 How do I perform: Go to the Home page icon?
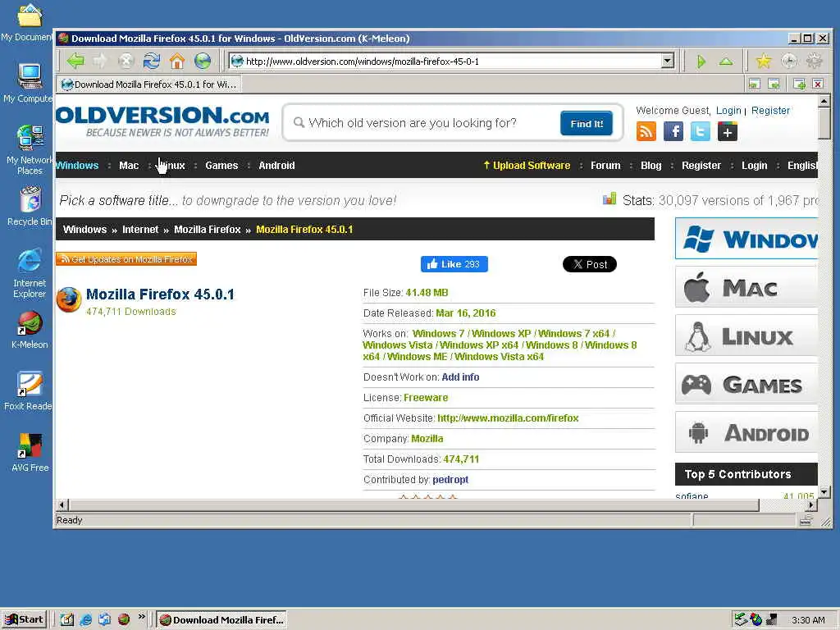tap(177, 61)
